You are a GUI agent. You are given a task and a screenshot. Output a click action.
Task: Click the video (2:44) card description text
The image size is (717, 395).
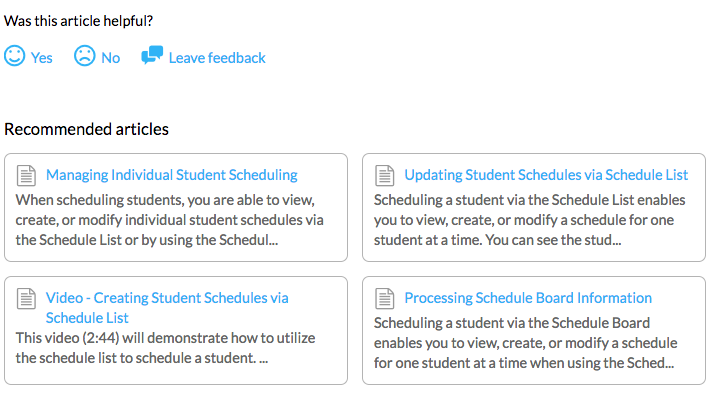[166, 348]
